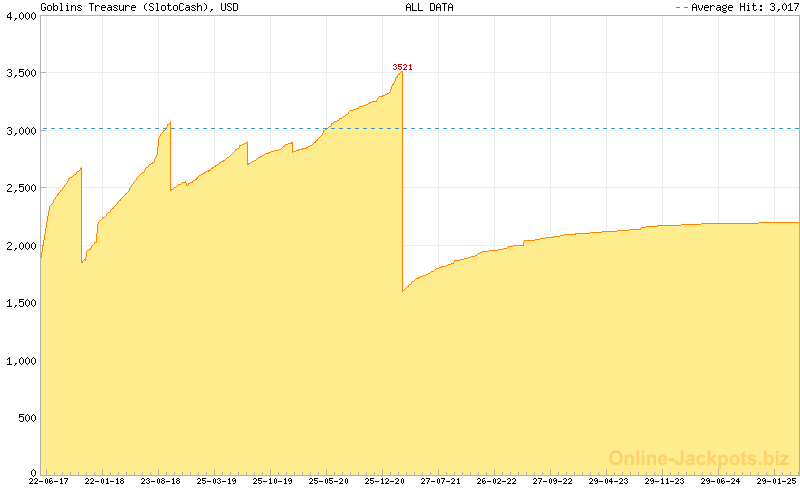Click the 29-01-25 date label
Screen dimensions: 800x490
(x=777, y=481)
